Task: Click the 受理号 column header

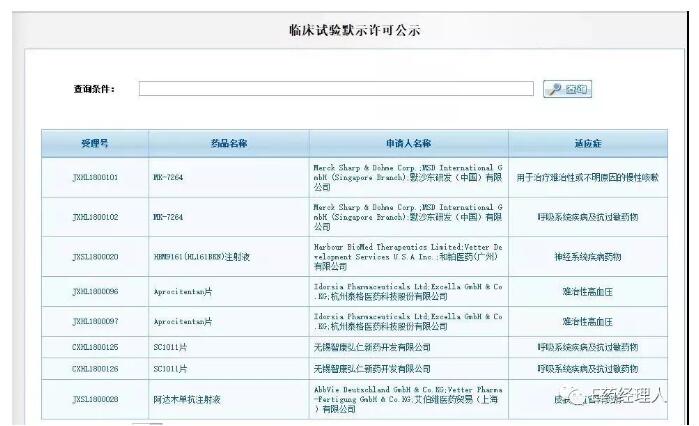Action: (95, 144)
